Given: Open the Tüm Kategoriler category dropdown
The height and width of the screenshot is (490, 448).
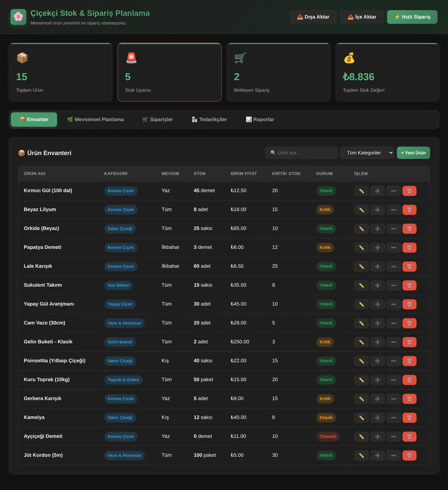Looking at the screenshot, I should 367,153.
